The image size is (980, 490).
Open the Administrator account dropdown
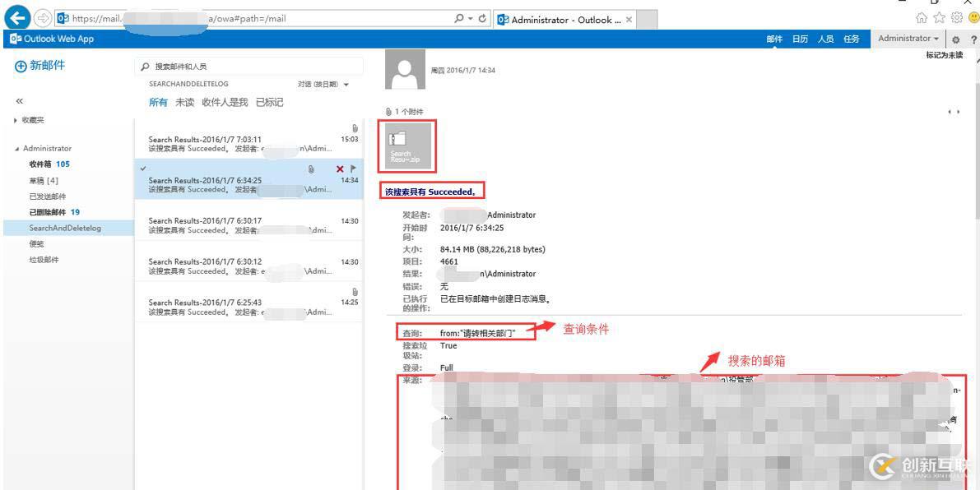tap(908, 39)
